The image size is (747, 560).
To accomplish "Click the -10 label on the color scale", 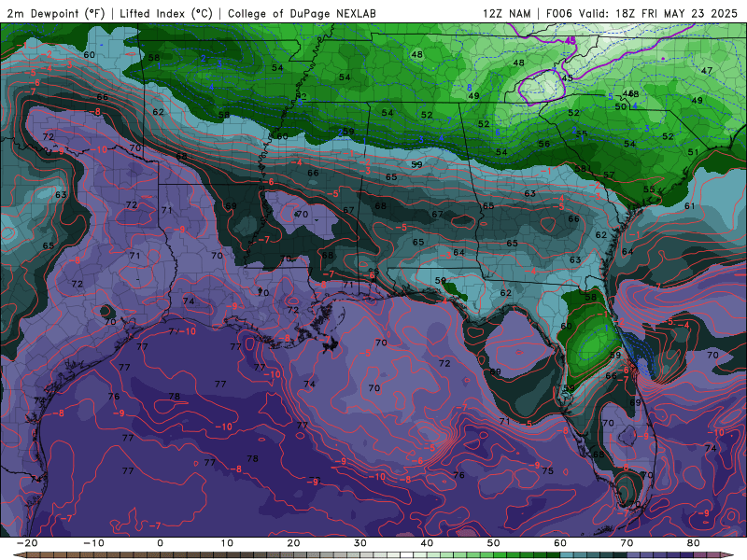I will pos(93,543).
